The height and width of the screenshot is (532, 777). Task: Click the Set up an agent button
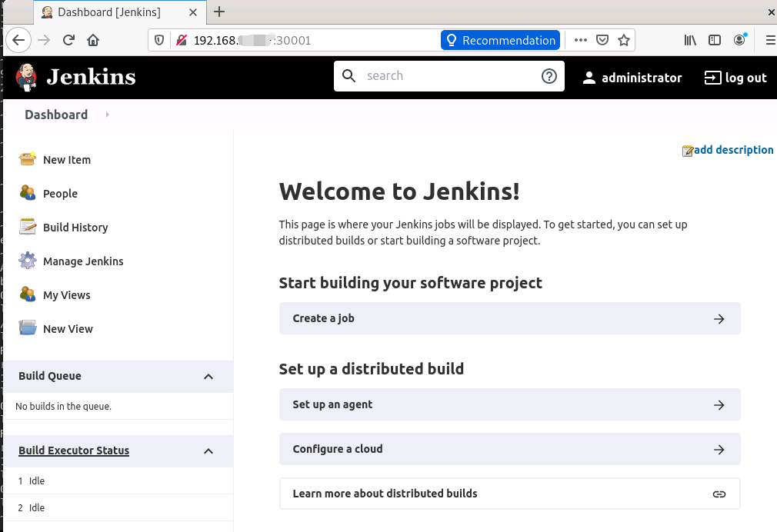(509, 404)
